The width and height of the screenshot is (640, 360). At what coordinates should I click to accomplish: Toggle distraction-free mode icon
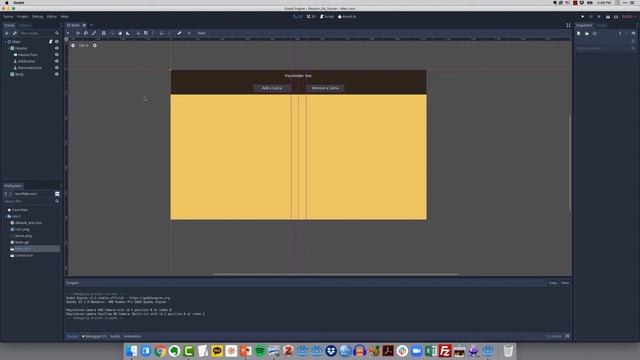click(x=568, y=25)
